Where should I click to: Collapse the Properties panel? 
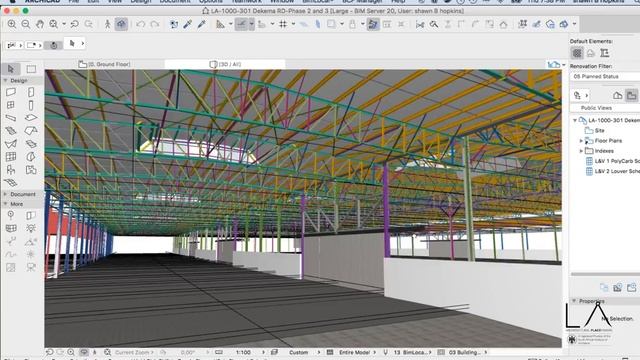coord(574,301)
